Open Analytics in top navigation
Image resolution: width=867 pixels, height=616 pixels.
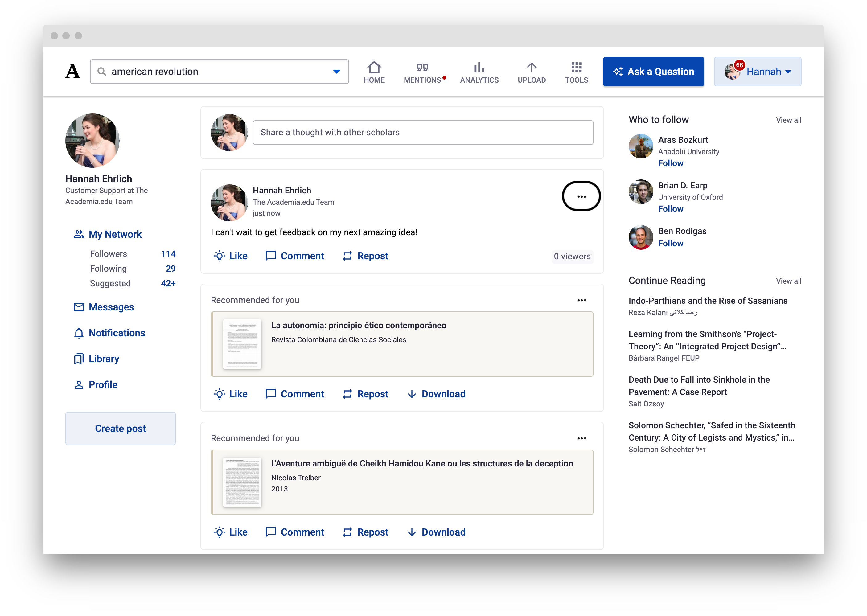pos(479,72)
